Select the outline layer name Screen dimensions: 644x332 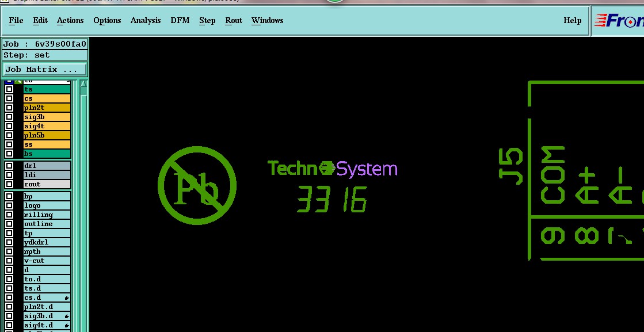pos(47,224)
